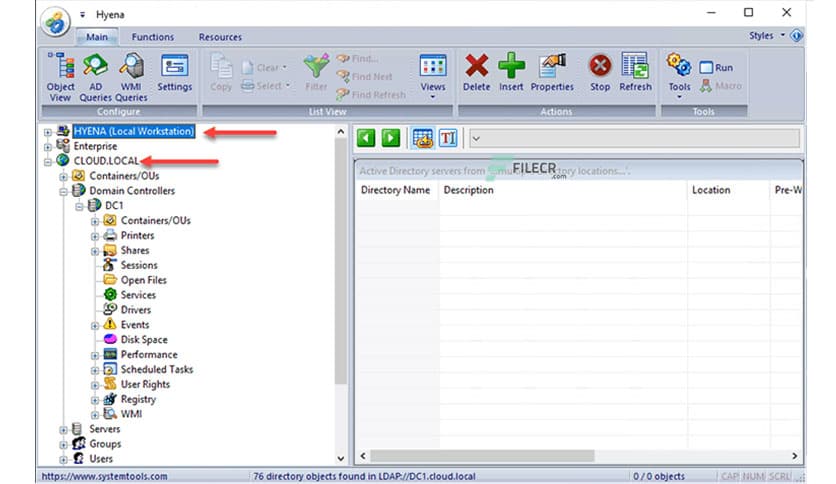836x484 pixels.
Task: Select HYENA (Local Workstation) tree item
Action: 134,131
